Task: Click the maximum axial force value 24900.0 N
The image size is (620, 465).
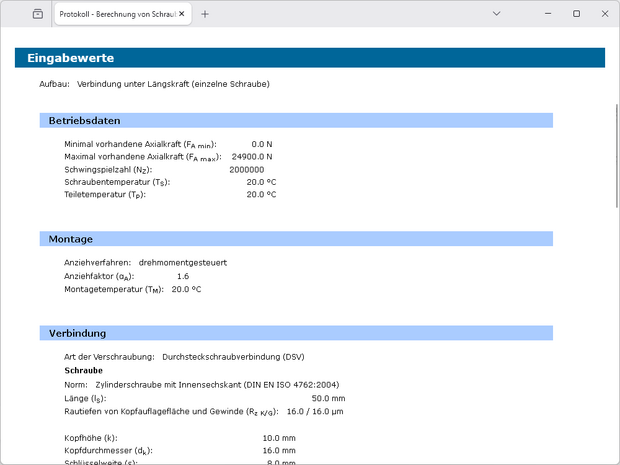Action: click(252, 157)
